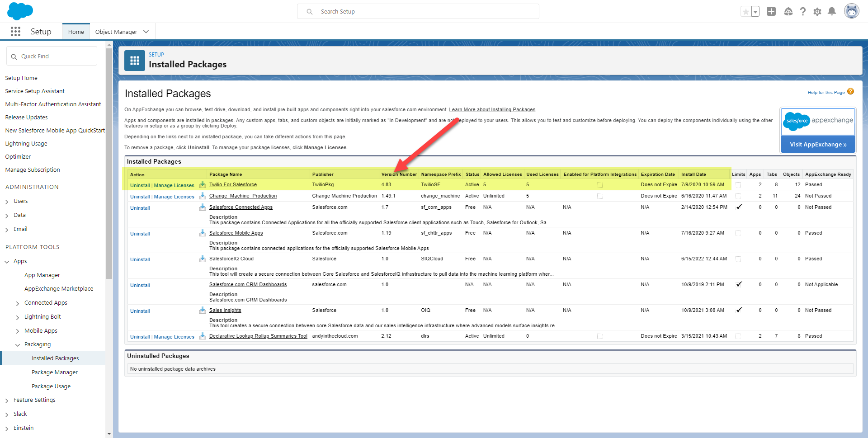
Task: Open the favorites list dropdown arrow
Action: pyautogui.click(x=755, y=12)
